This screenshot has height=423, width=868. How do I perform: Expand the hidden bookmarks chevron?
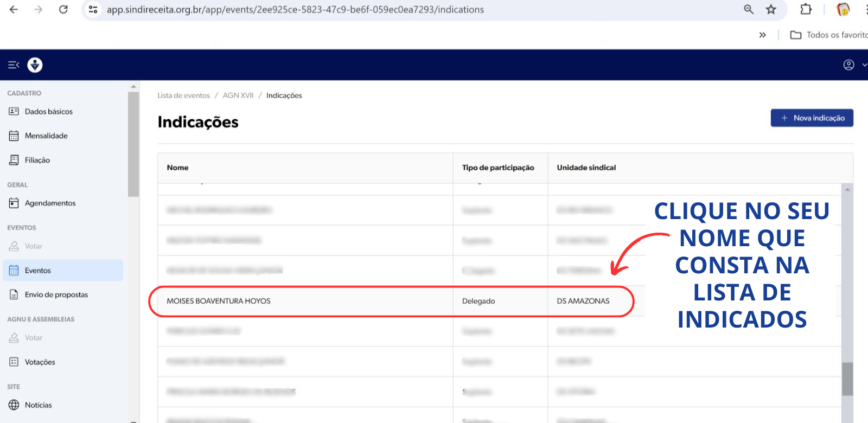coord(762,35)
